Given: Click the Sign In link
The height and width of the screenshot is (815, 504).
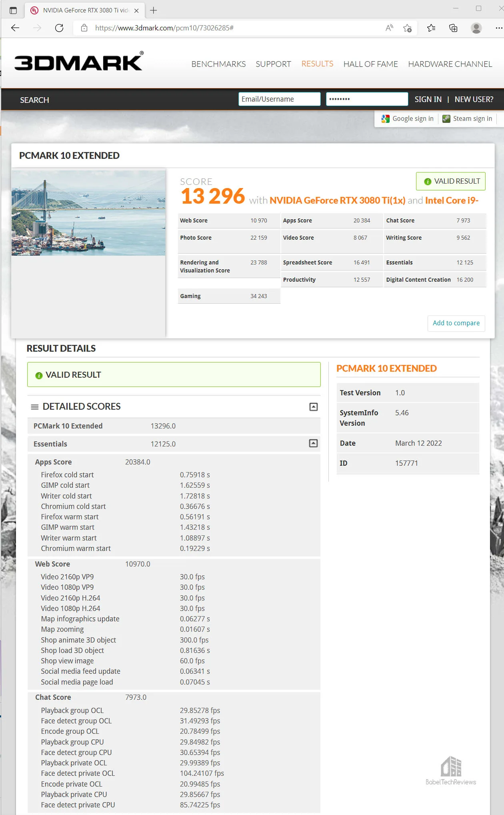Looking at the screenshot, I should click(428, 99).
